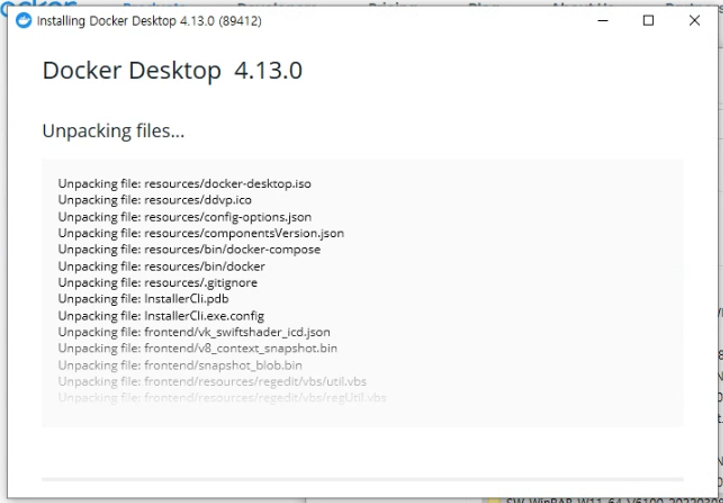Screen dimensions: 723x503
Task: Select log line frontend/resources/regedit/vbs/regUtil.vbs
Action: (222, 397)
